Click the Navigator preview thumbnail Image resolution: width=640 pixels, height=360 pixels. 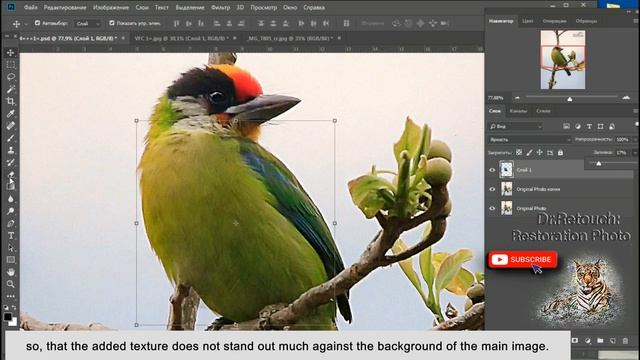[x=563, y=60]
